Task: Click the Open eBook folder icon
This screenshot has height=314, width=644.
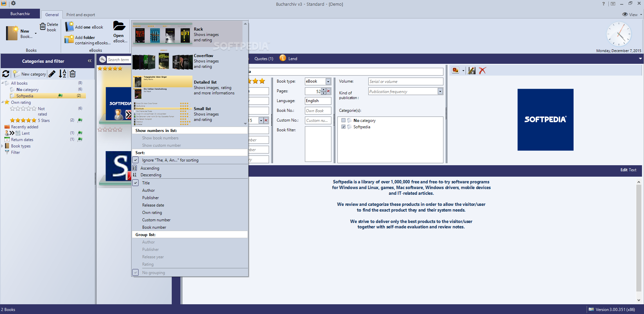Action: [119, 26]
